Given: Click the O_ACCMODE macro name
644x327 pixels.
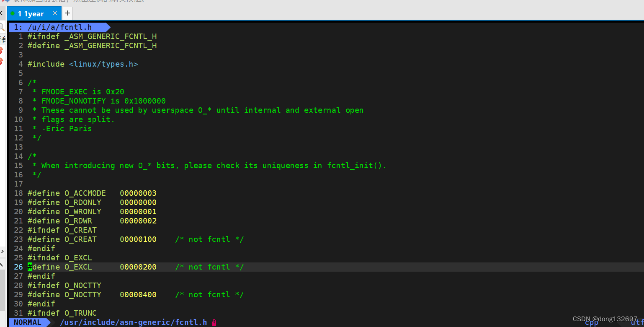Looking at the screenshot, I should click(85, 193).
